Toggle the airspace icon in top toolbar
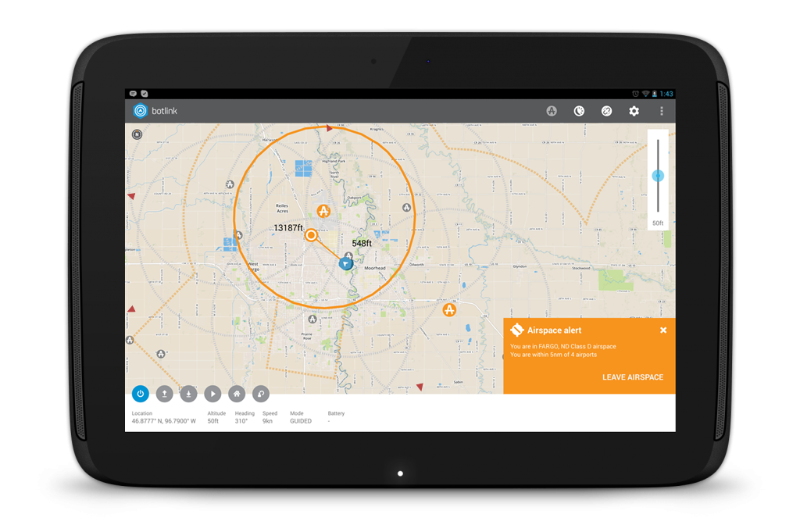The width and height of the screenshot is (800, 532). (x=552, y=111)
